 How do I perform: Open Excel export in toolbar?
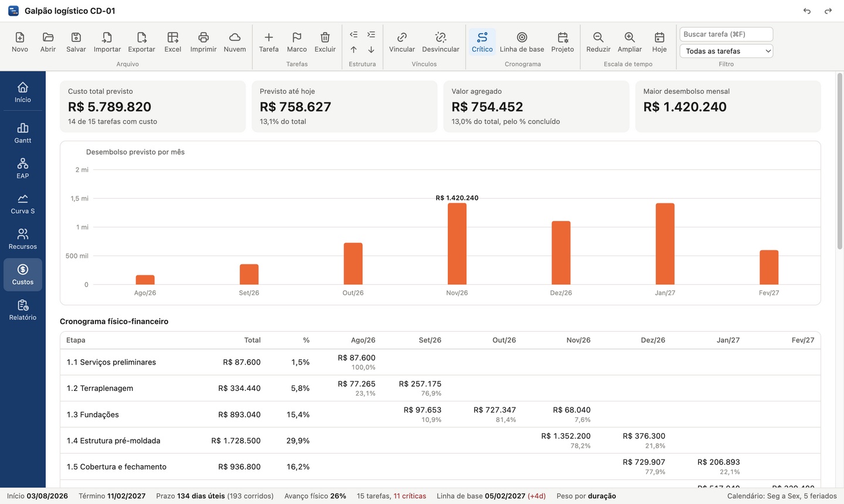[172, 42]
